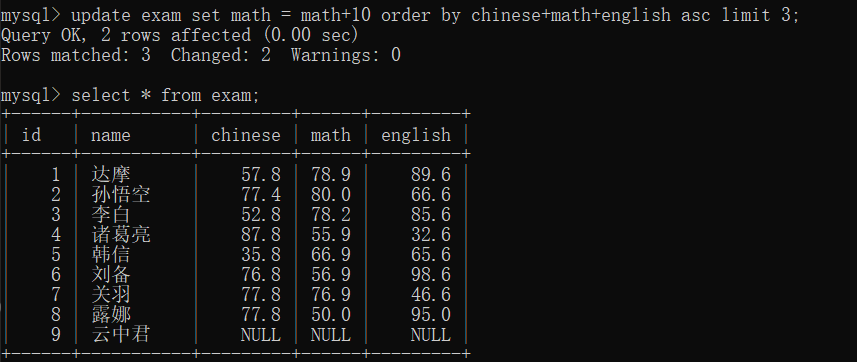Viewport: 857px width, 362px height.
Task: Click 关羽's chinese score 77.8
Action: pos(261,295)
